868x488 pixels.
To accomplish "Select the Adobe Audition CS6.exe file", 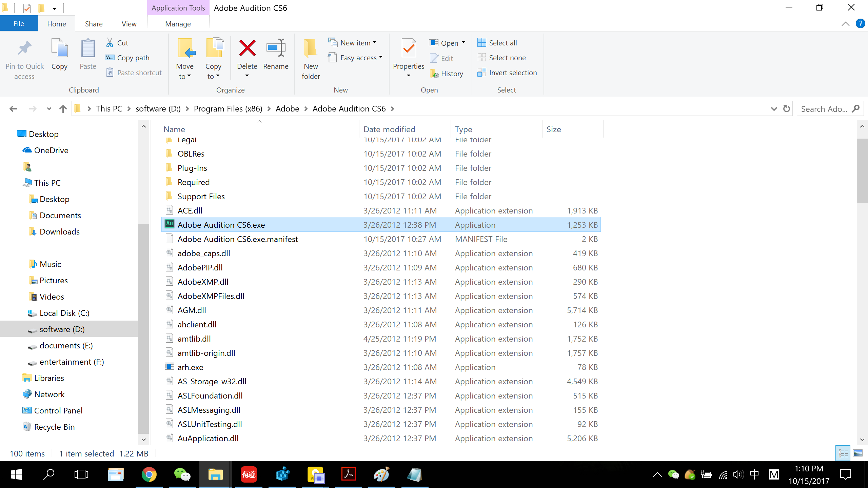I will pyautogui.click(x=381, y=225).
